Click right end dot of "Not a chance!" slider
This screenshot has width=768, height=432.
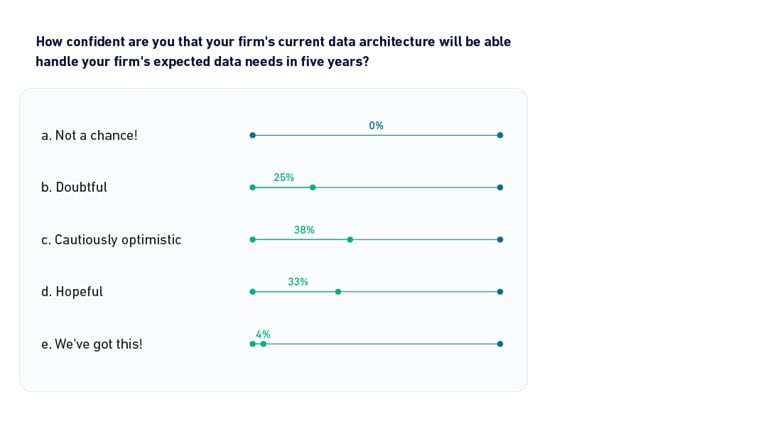[500, 135]
